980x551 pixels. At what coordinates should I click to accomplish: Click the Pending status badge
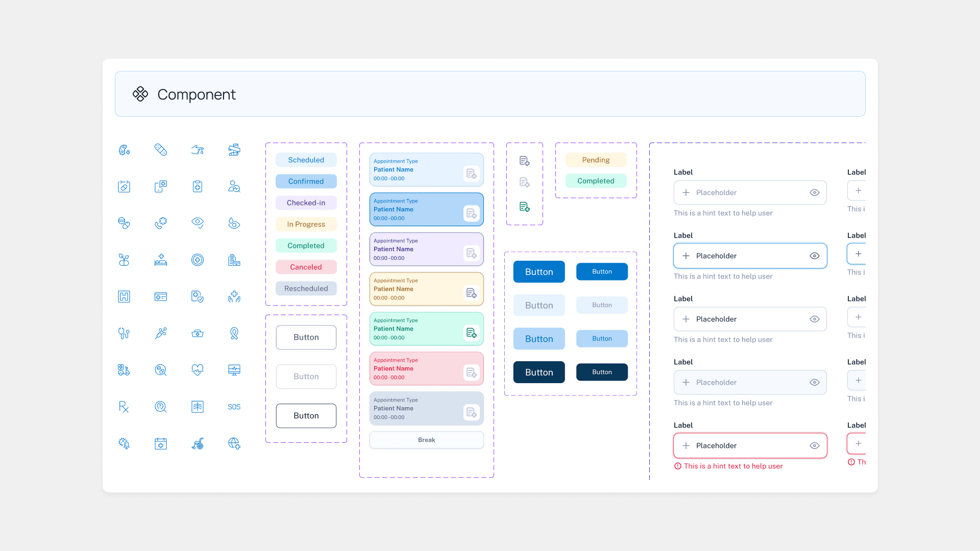coord(596,160)
